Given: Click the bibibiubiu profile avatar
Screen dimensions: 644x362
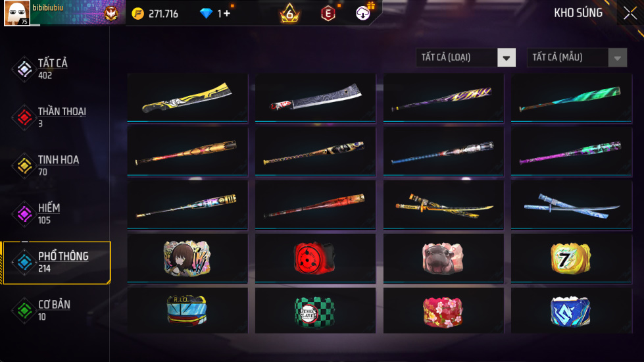Looking at the screenshot, I should (x=17, y=13).
